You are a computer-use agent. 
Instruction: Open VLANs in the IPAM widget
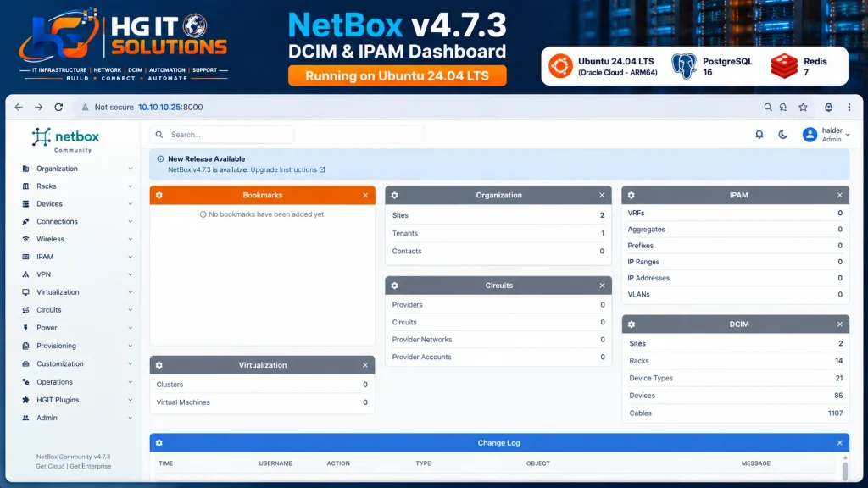click(639, 294)
